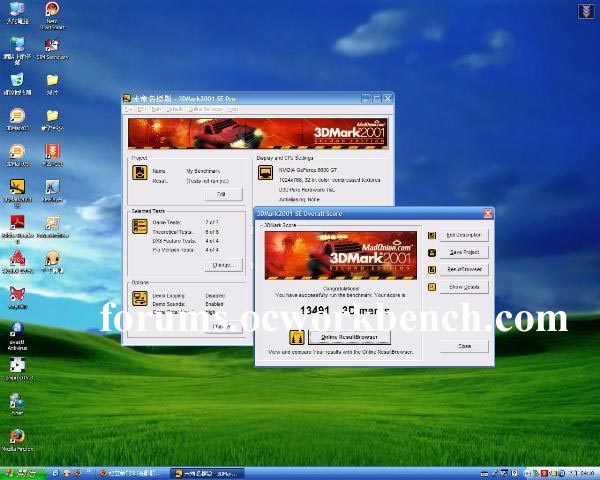Switch to the Firefox window taskbar button
The width and height of the screenshot is (600, 480).
point(131,474)
